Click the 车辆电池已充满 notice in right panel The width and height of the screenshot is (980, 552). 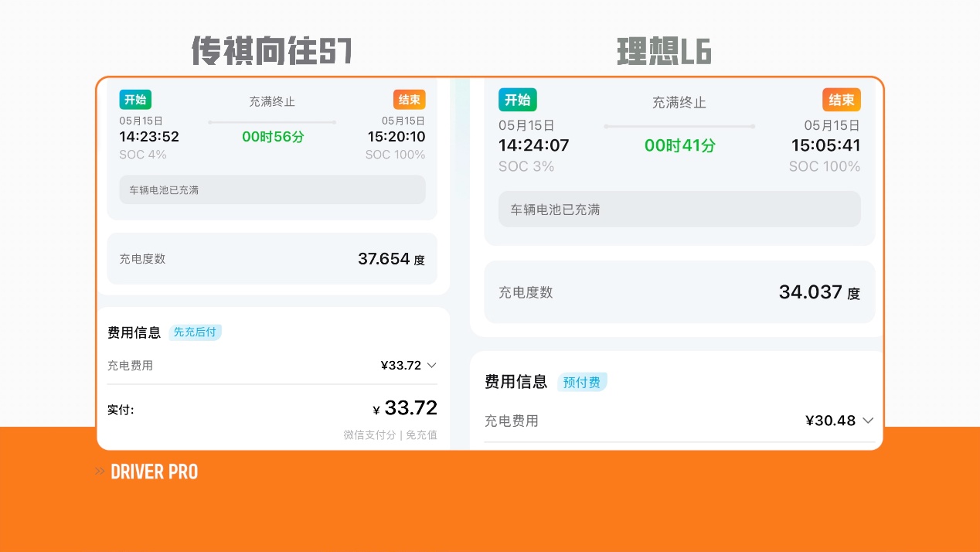[679, 210]
